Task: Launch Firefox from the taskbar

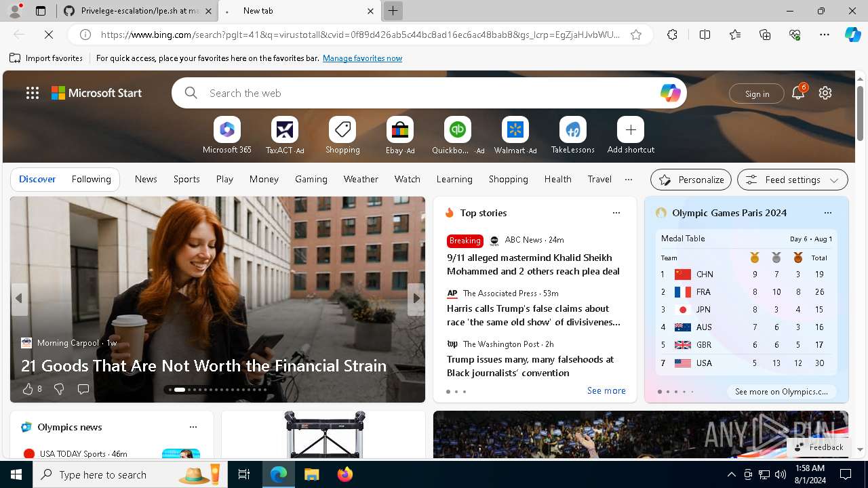Action: (344, 474)
